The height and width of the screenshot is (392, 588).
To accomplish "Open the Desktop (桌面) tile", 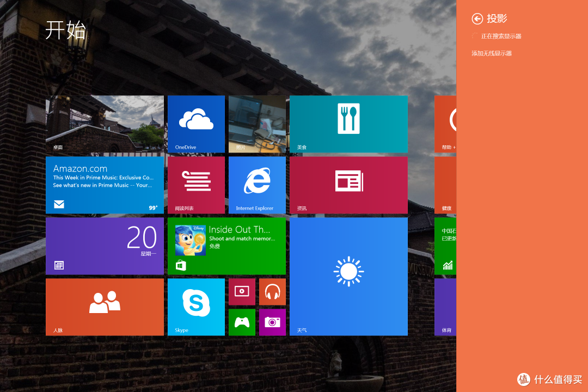I will click(x=105, y=124).
